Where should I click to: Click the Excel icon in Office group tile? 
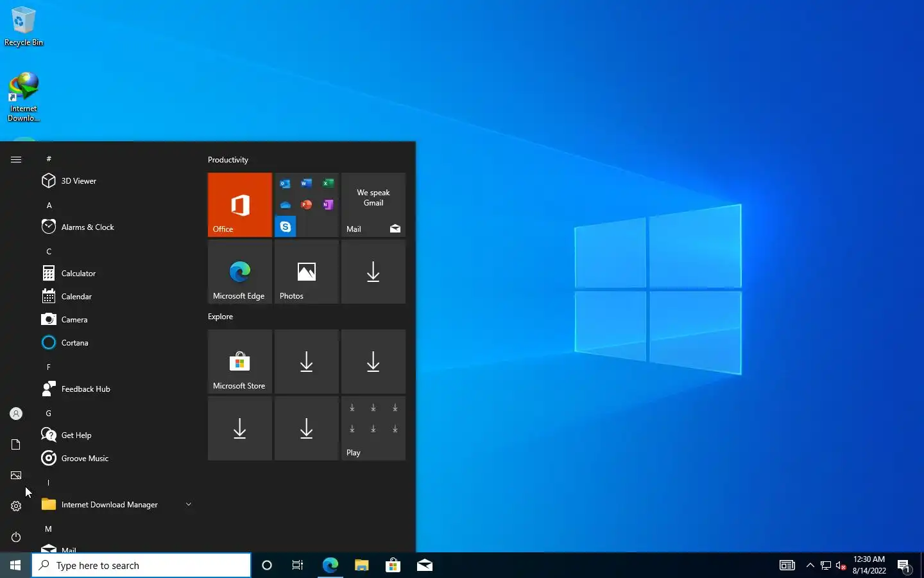[x=328, y=184]
